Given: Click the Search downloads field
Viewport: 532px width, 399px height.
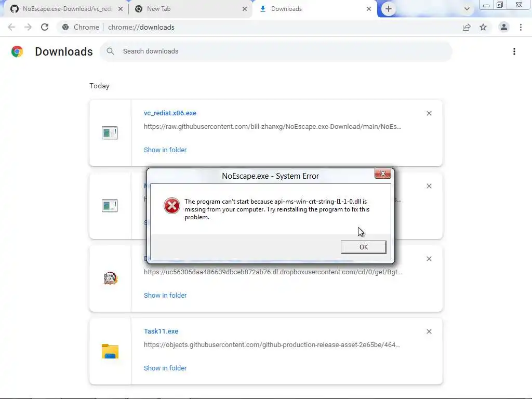Looking at the screenshot, I should (276, 51).
